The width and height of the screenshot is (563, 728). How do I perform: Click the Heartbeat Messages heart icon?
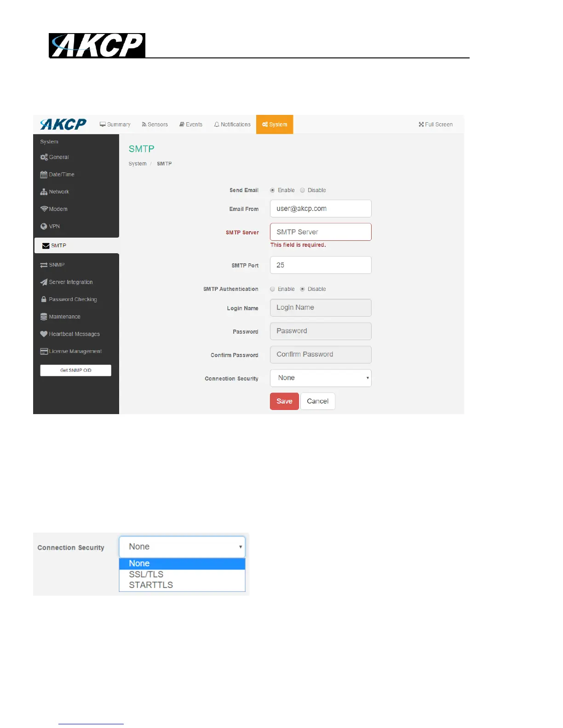tap(44, 334)
